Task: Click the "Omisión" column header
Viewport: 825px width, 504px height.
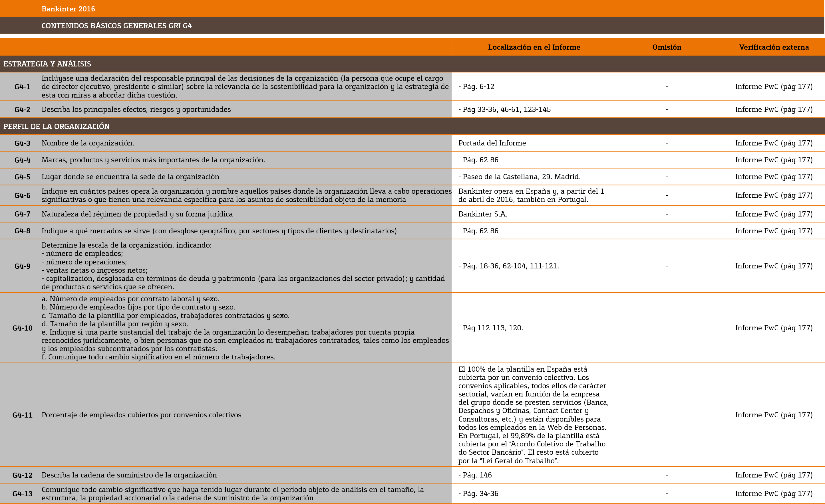Action: click(x=667, y=47)
